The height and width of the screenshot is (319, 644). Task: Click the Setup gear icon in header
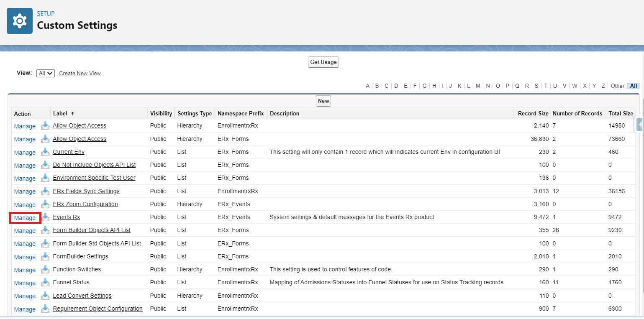(20, 20)
